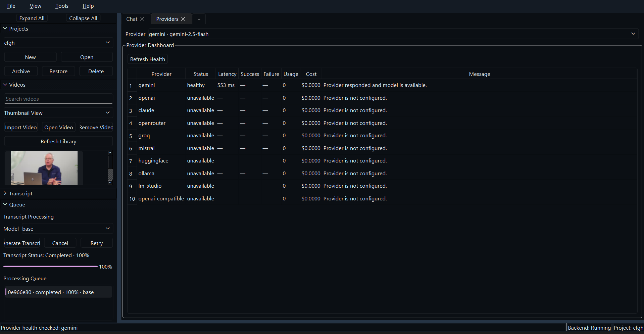Screen dimensions: 644x334
Task: Sort by Cost column header
Action: (311, 74)
